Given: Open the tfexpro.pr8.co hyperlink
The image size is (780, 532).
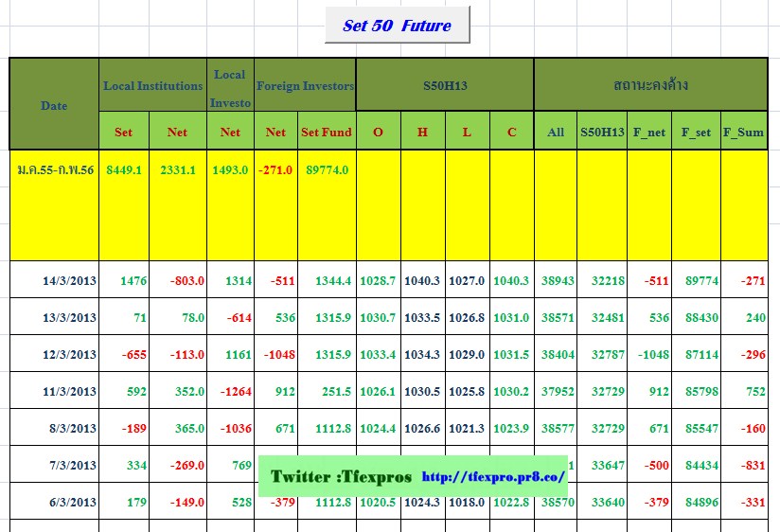Looking at the screenshot, I should (492, 476).
